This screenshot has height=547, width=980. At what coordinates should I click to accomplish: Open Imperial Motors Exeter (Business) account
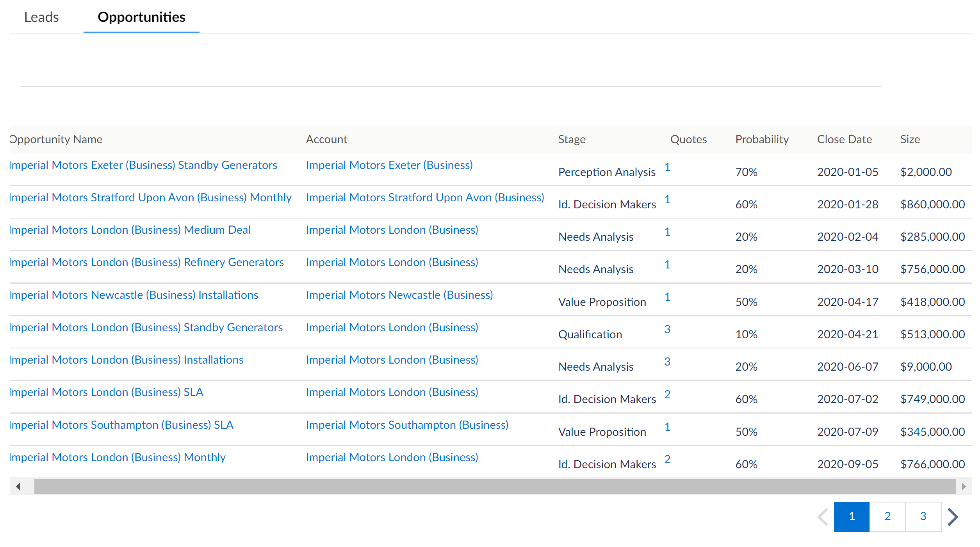[389, 165]
